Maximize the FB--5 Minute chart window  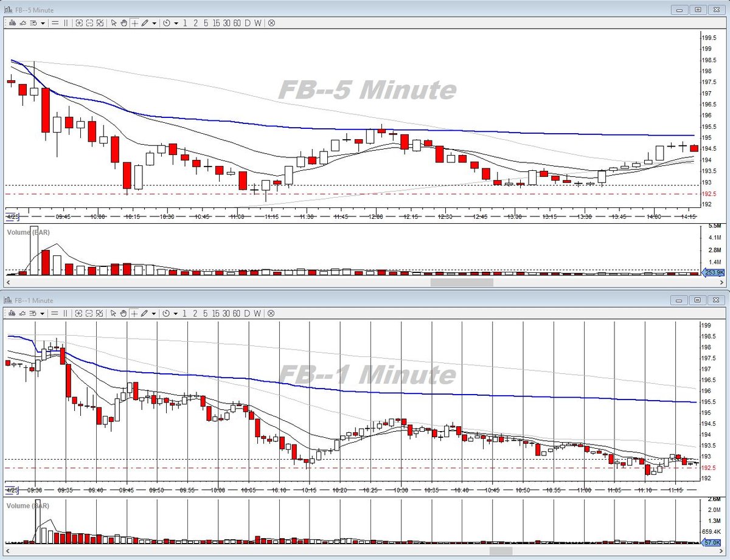click(698, 10)
